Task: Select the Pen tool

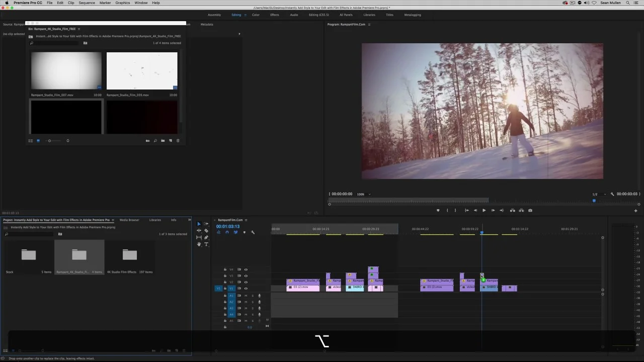Action: tap(206, 237)
